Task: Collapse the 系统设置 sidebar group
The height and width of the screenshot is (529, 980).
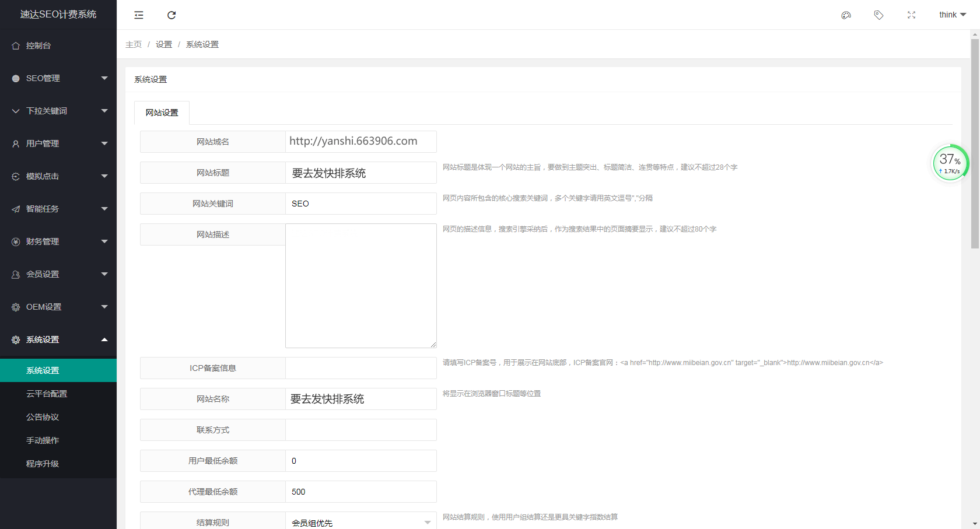Action: 58,339
